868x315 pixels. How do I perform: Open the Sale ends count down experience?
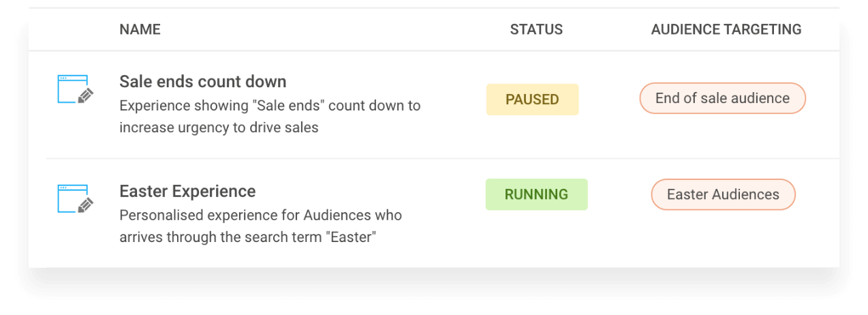tap(202, 82)
